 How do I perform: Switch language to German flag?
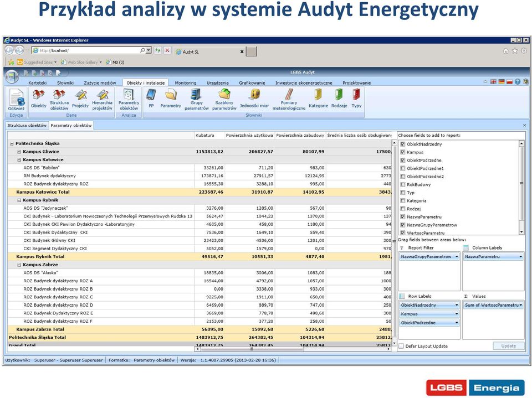coord(502,82)
